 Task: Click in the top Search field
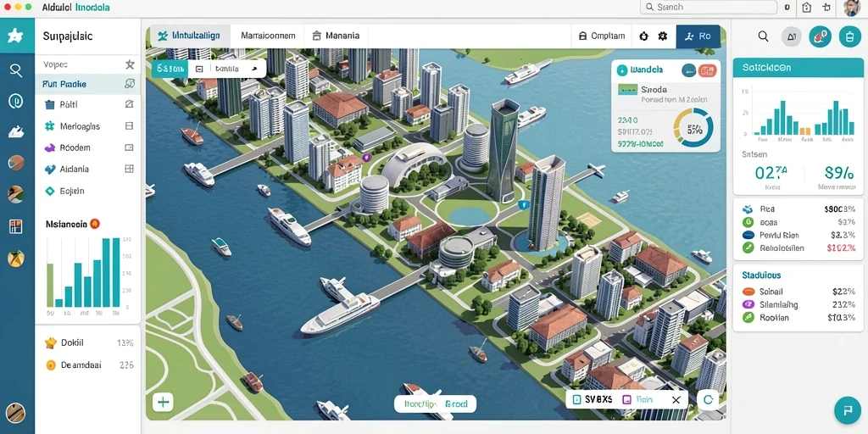(709, 7)
